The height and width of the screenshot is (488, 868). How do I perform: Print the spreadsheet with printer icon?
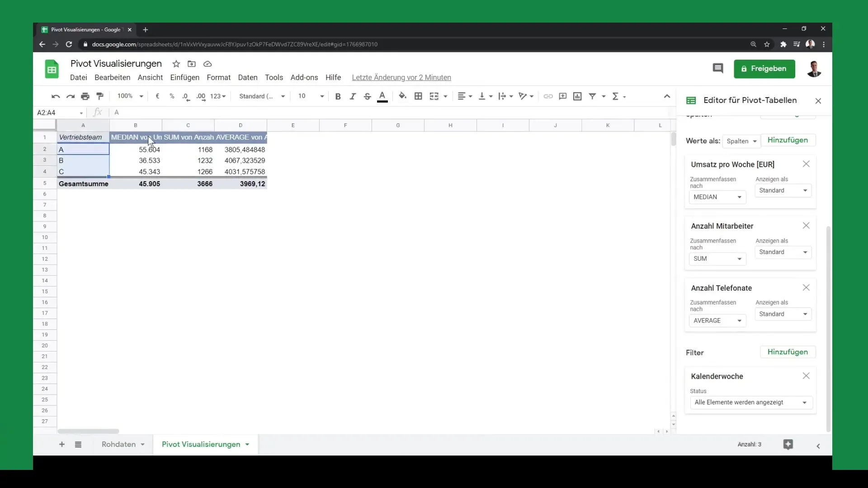[85, 96]
